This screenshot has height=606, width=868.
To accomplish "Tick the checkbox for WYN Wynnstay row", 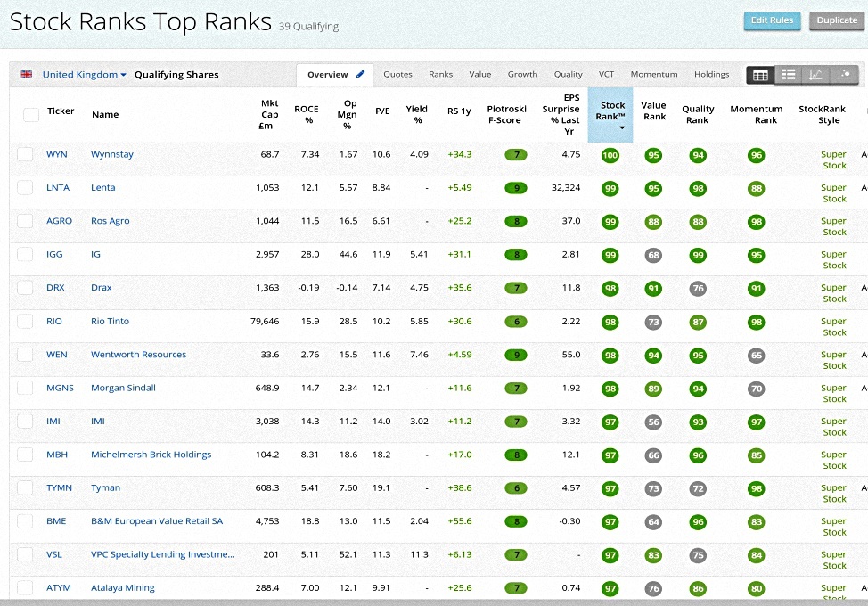I will click(x=25, y=154).
